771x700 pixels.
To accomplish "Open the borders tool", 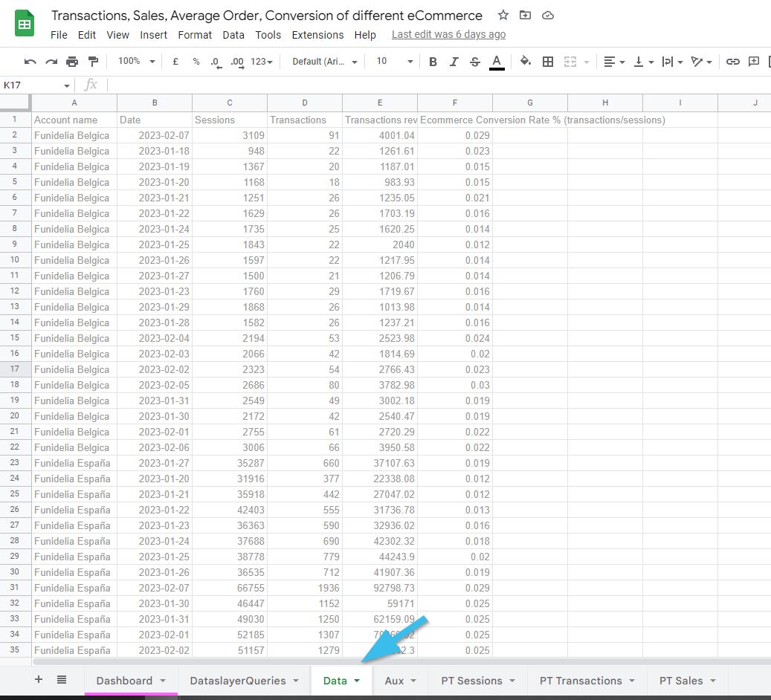I will tap(548, 62).
